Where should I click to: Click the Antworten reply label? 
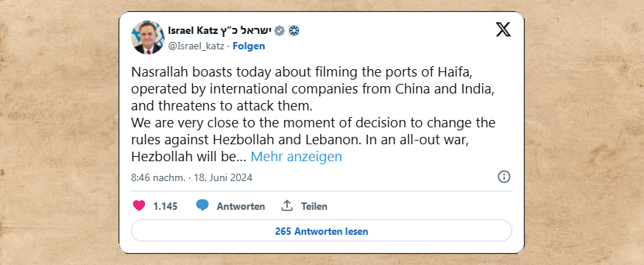pyautogui.click(x=241, y=206)
